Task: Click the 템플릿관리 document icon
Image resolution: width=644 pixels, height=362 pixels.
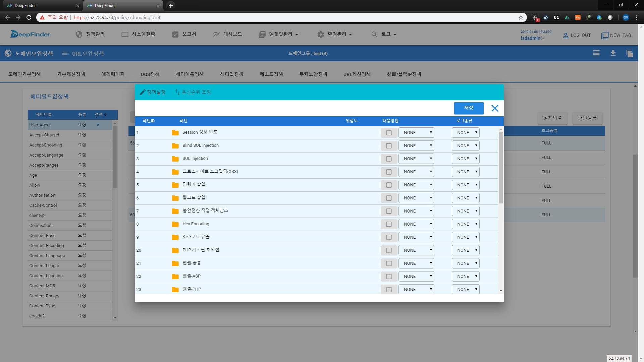Action: (x=262, y=35)
